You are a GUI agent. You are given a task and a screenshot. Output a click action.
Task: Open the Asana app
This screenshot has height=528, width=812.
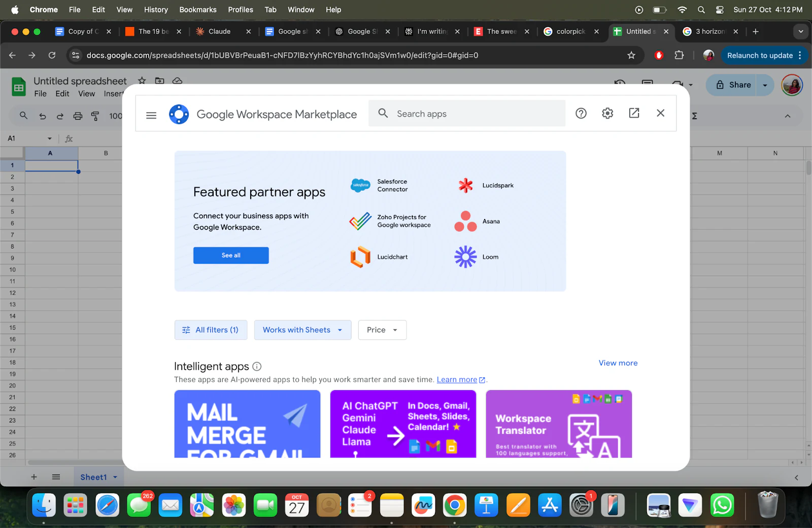477,221
